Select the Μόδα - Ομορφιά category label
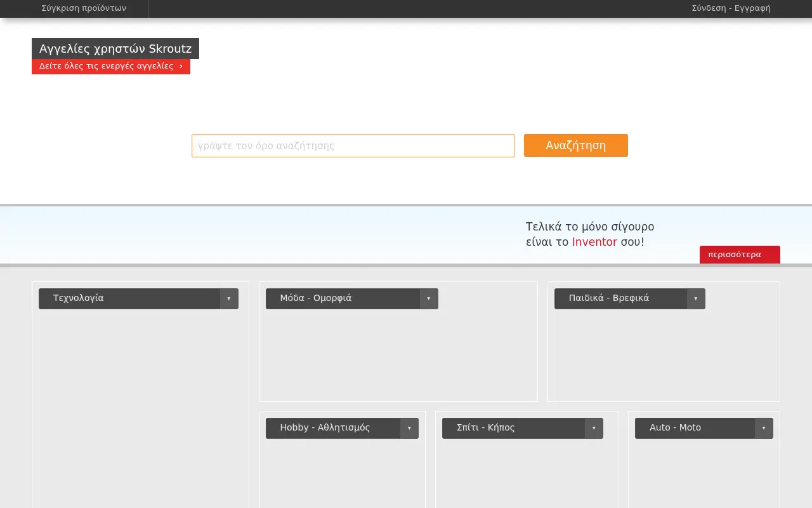The height and width of the screenshot is (508, 812). pyautogui.click(x=316, y=298)
